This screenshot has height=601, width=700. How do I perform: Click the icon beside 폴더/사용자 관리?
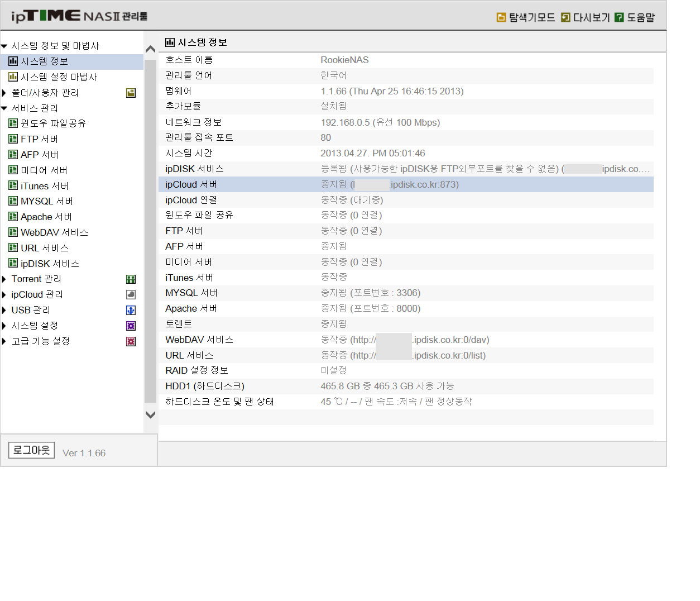coord(131,93)
